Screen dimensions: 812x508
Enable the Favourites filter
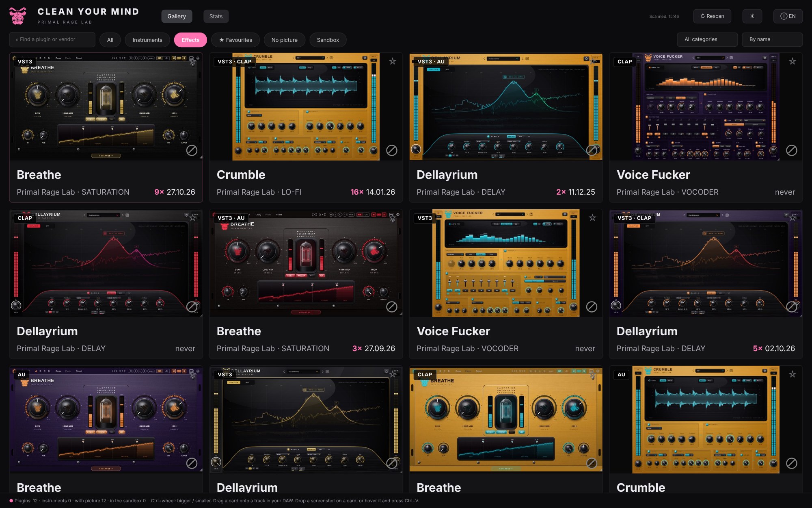coord(235,40)
